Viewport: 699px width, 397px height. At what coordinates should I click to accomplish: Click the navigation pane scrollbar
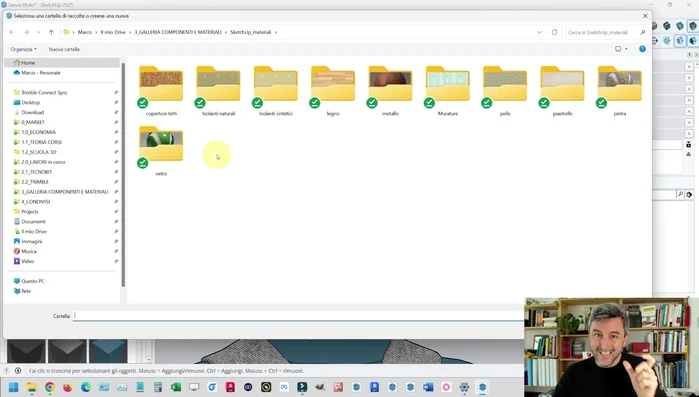[x=123, y=175]
